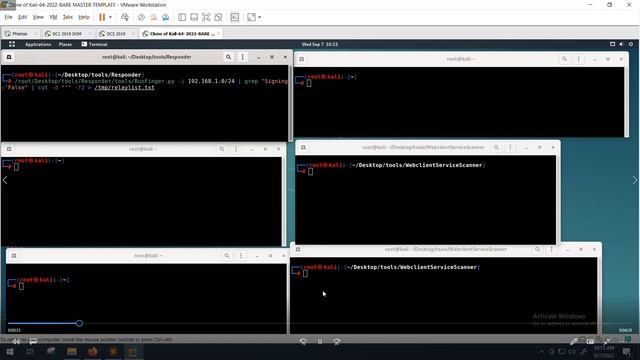Go to previous item with left arrow
This screenshot has height=360, width=640.
(x=5, y=180)
